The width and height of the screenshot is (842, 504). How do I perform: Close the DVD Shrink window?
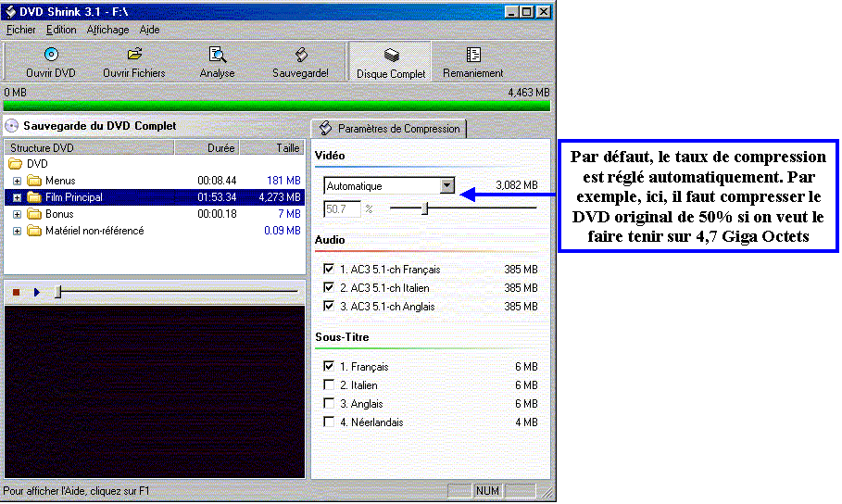point(544,11)
